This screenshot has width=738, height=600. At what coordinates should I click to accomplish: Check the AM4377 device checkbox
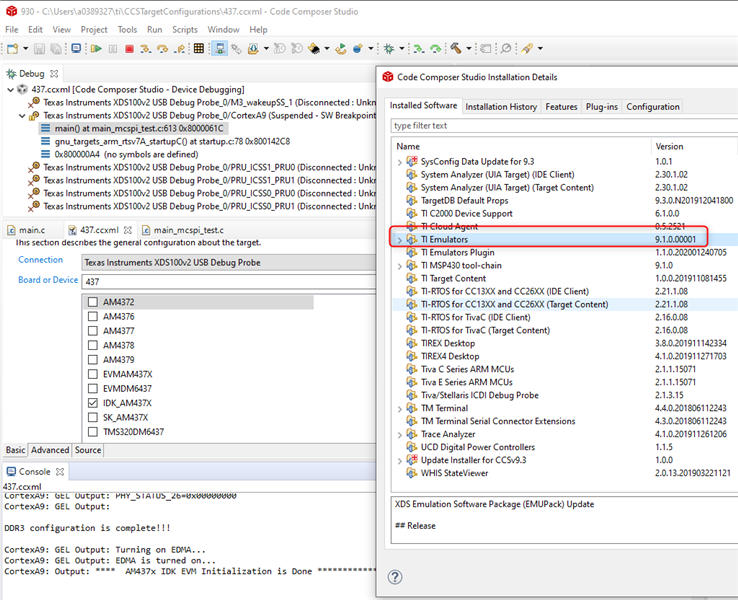(x=93, y=331)
